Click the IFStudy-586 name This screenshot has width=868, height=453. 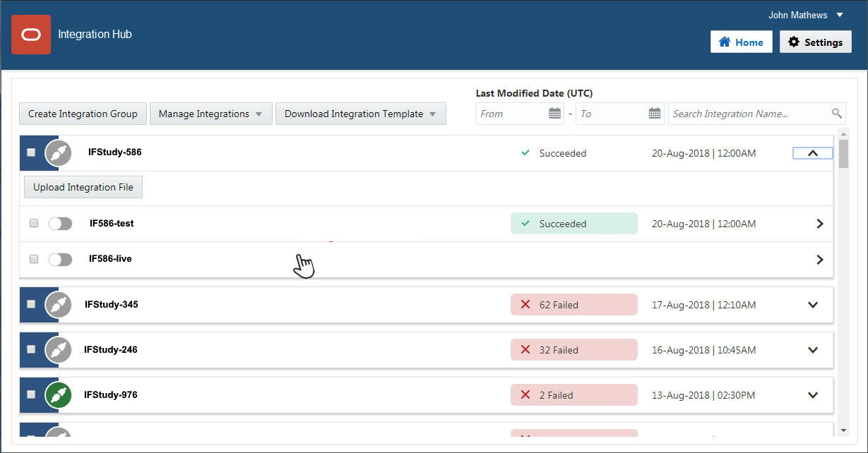click(115, 152)
